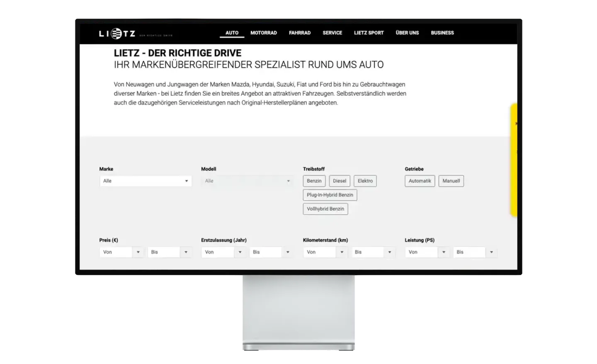Go to the FAHRRAD menu item

tap(300, 33)
